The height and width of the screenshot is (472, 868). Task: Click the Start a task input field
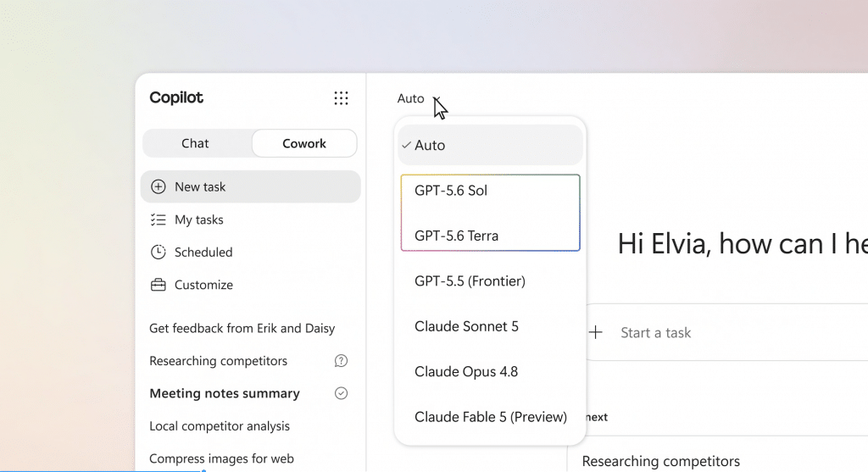tap(726, 332)
